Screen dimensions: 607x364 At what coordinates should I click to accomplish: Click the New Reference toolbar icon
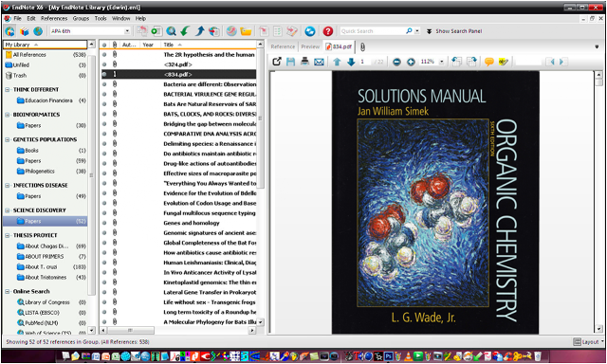tap(156, 31)
